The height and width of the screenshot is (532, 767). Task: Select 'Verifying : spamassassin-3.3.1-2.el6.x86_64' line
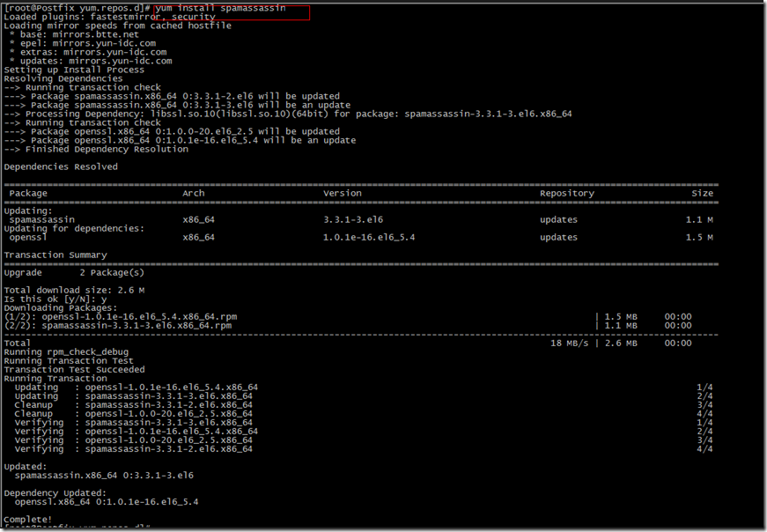point(134,448)
